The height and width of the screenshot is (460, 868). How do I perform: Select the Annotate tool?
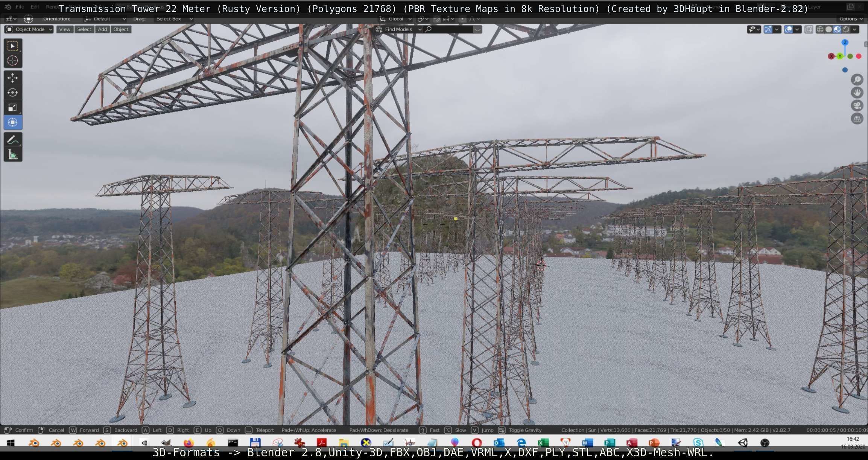(x=13, y=140)
